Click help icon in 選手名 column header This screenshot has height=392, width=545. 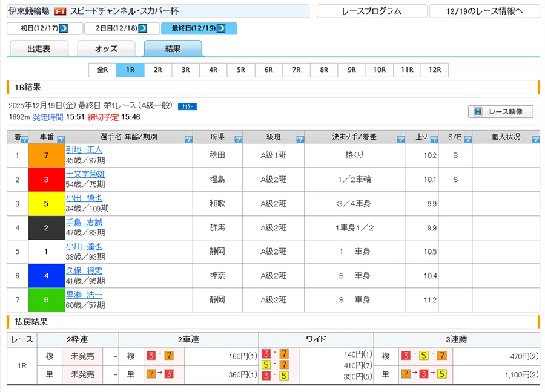pyautogui.click(x=188, y=140)
